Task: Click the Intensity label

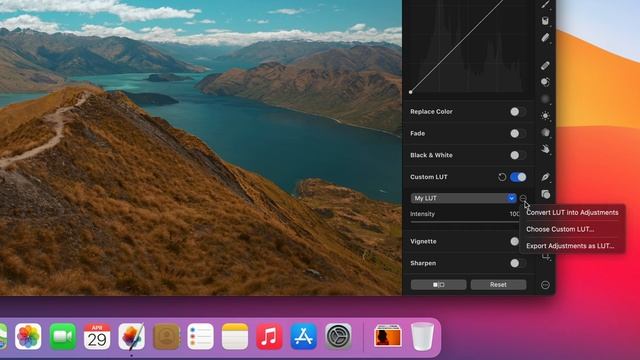Action: pos(422,214)
